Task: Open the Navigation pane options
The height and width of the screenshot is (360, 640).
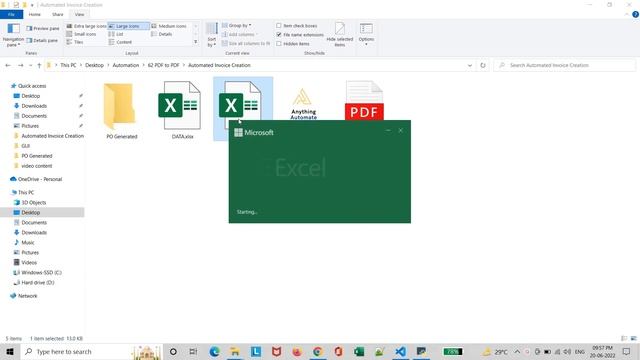Action: pos(13,35)
